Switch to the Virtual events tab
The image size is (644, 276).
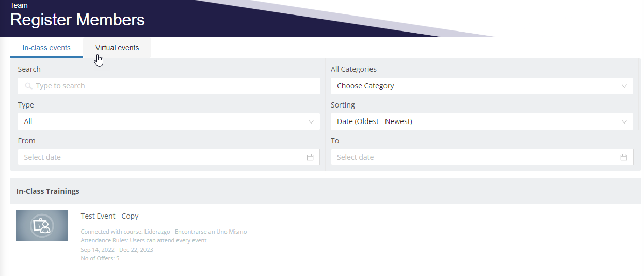click(117, 48)
